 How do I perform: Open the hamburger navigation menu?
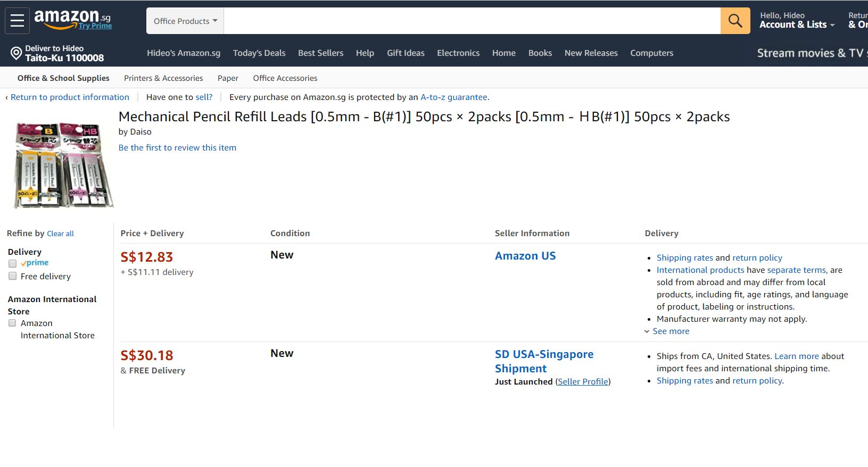[17, 21]
